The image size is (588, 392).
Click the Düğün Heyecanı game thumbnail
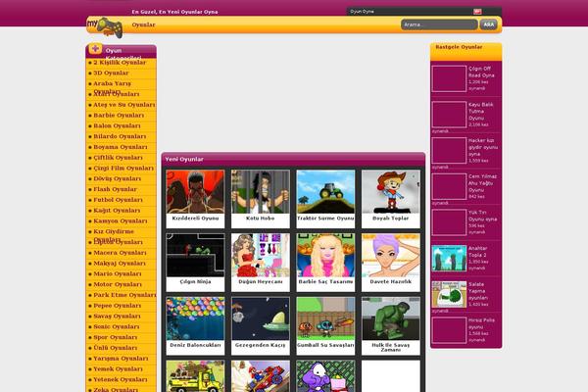261,255
